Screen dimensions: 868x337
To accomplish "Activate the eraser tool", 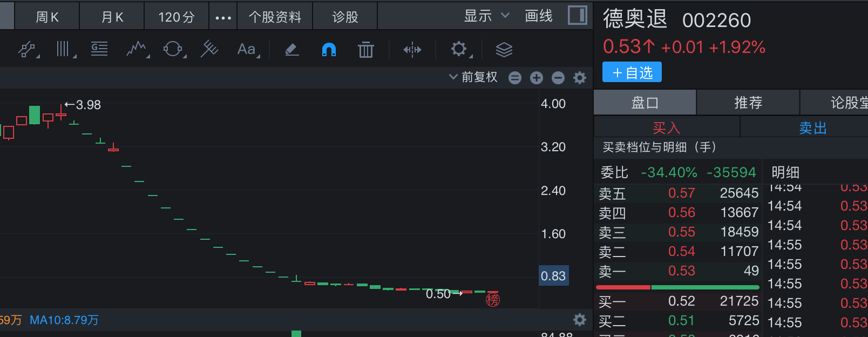I will pyautogui.click(x=291, y=50).
